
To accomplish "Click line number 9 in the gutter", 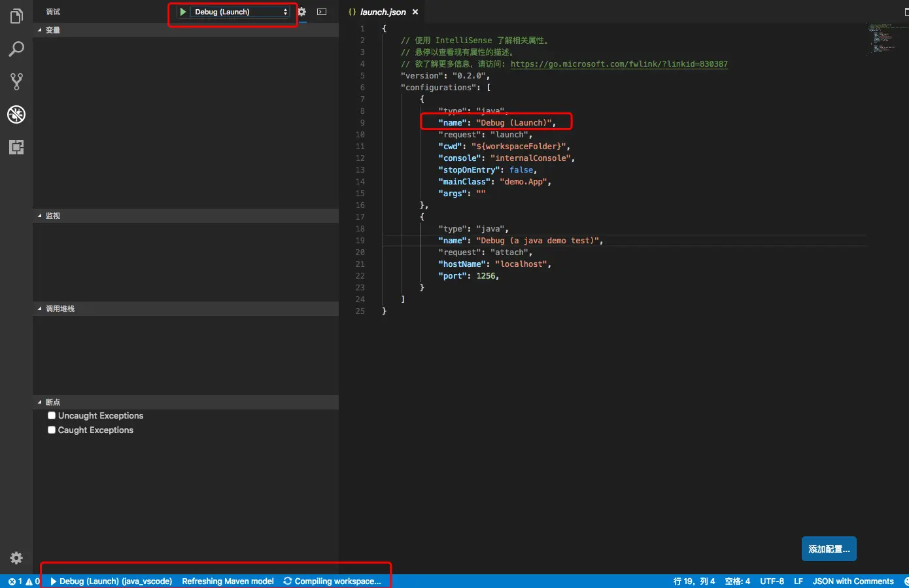I will [362, 123].
